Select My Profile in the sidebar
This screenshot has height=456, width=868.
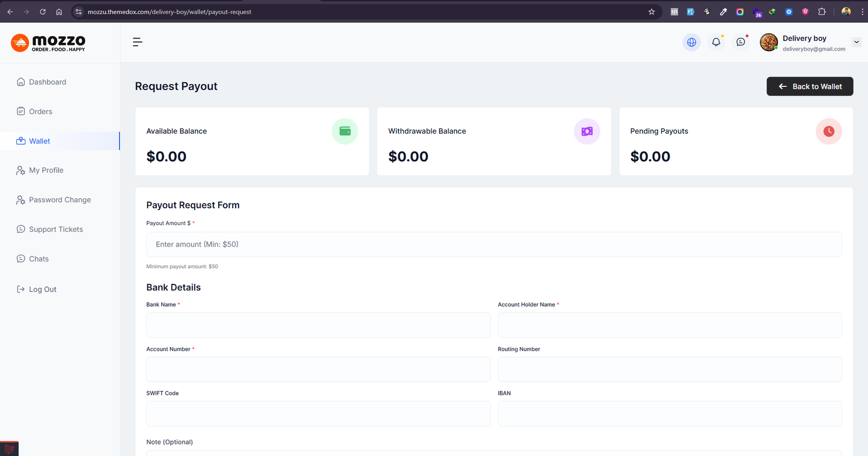[46, 170]
